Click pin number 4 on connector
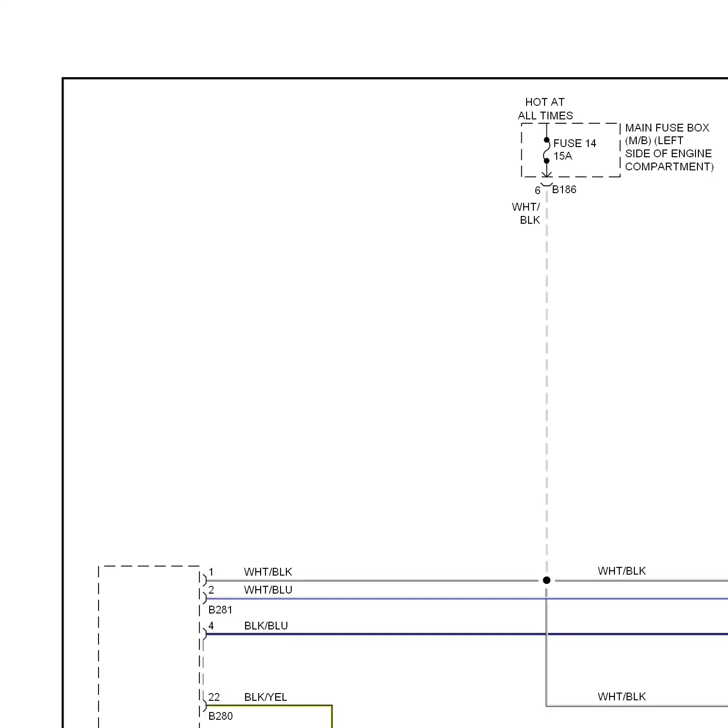The width and height of the screenshot is (728, 728). (211, 626)
